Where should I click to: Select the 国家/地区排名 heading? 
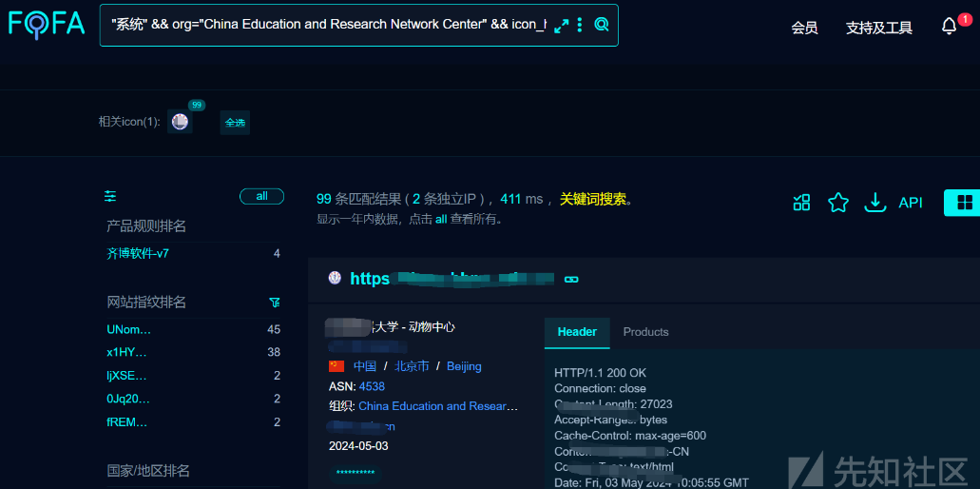pyautogui.click(x=148, y=470)
